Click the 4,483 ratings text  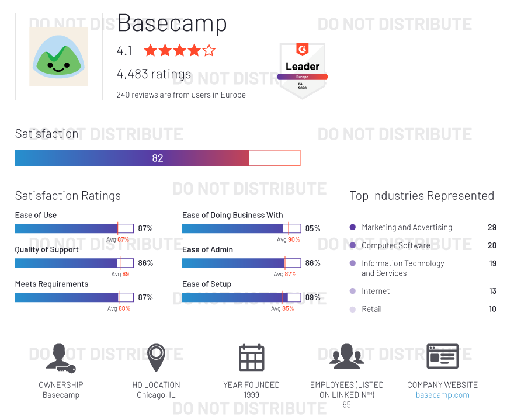coord(154,74)
